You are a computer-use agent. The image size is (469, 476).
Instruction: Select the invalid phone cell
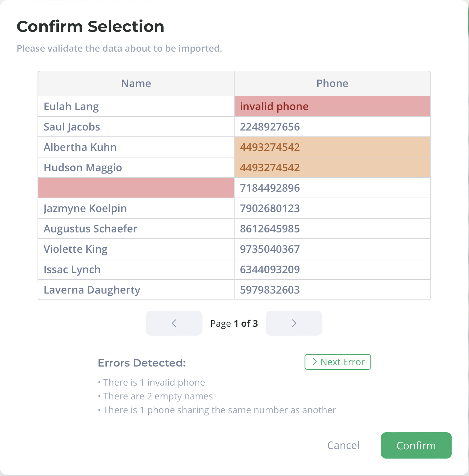pos(332,107)
